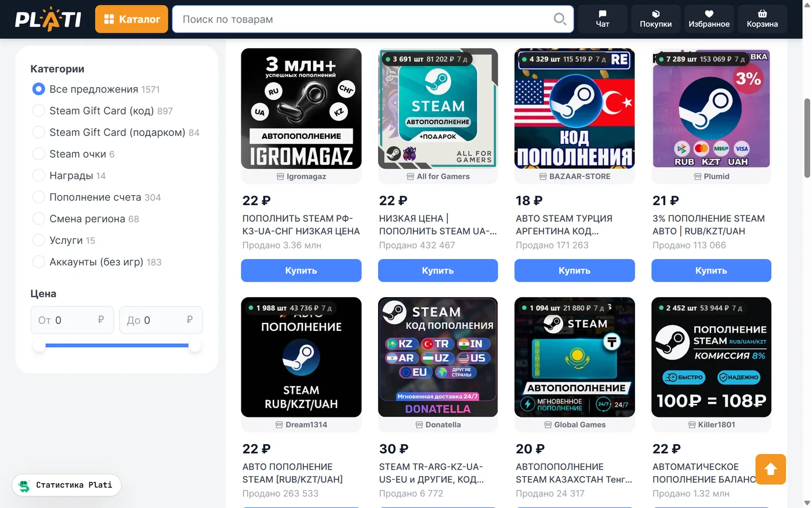Open the Чат chat icon
Image resolution: width=812 pixels, height=508 pixels.
(603, 19)
